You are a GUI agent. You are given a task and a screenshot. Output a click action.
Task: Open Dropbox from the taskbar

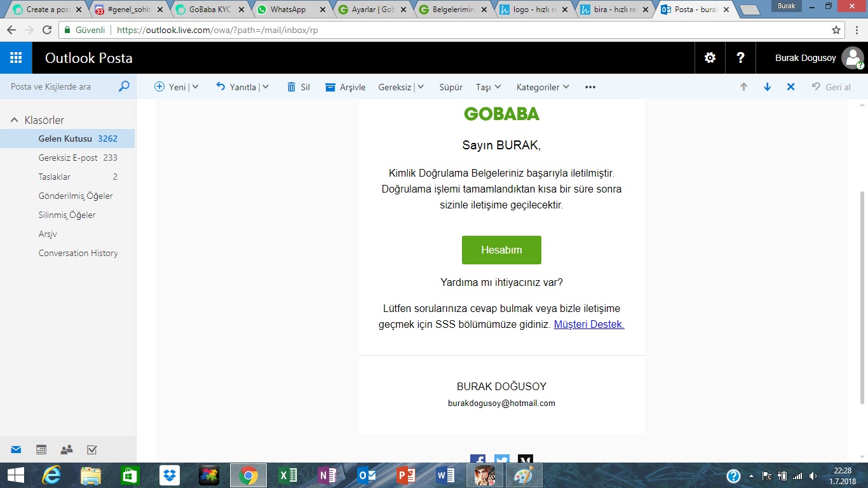coord(170,475)
